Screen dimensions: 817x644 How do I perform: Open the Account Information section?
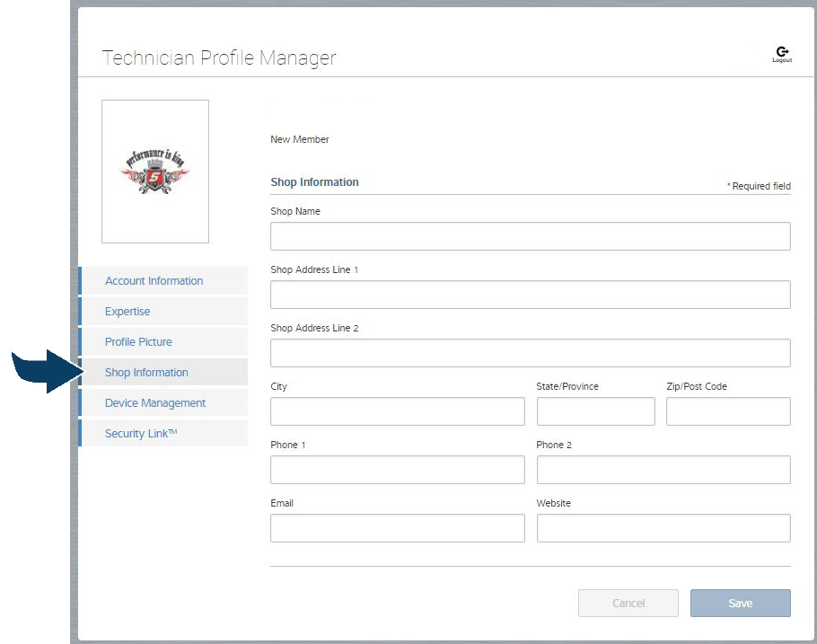[x=154, y=281]
